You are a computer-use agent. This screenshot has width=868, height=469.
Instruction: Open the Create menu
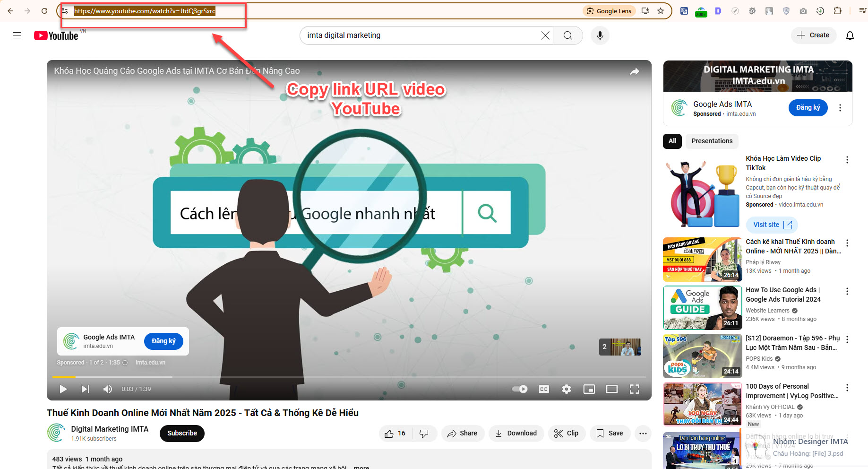click(813, 35)
